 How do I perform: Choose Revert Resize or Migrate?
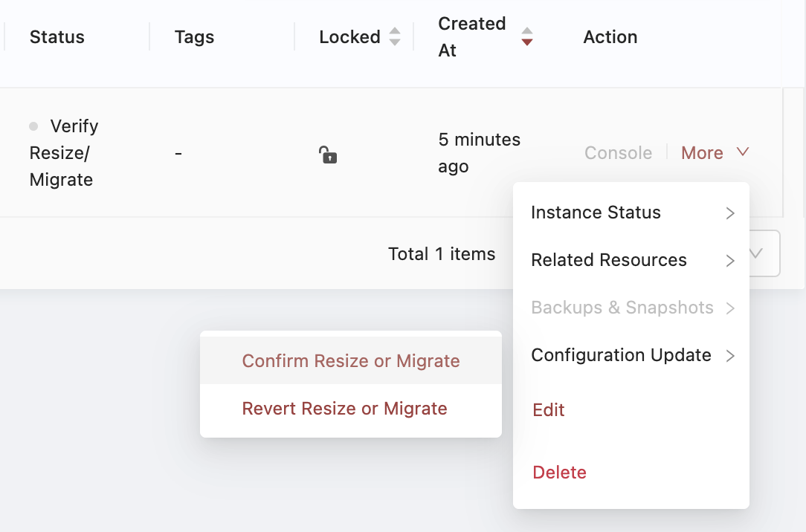coord(345,409)
